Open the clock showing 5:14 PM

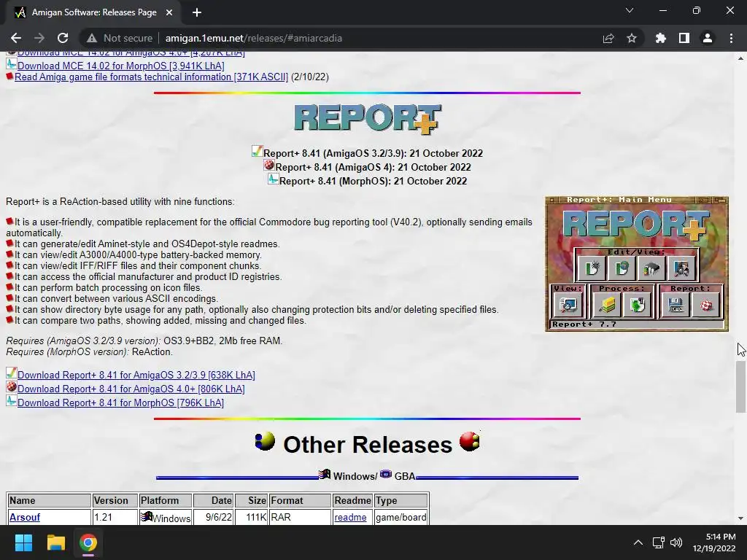coord(714,542)
